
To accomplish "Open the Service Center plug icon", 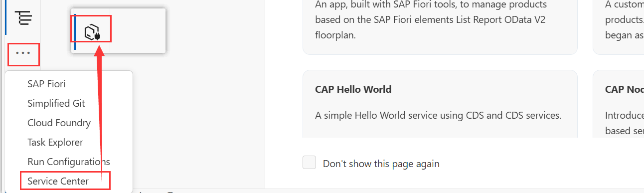I will click(92, 32).
